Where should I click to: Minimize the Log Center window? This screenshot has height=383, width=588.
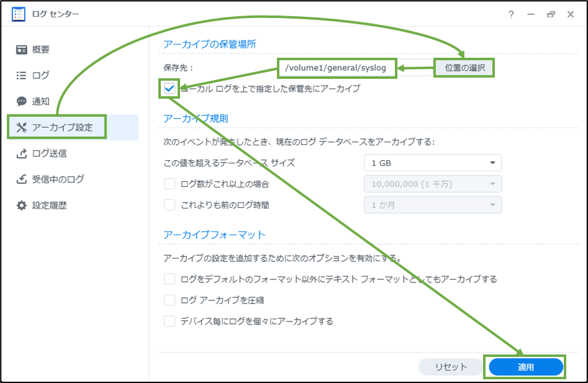click(x=531, y=14)
